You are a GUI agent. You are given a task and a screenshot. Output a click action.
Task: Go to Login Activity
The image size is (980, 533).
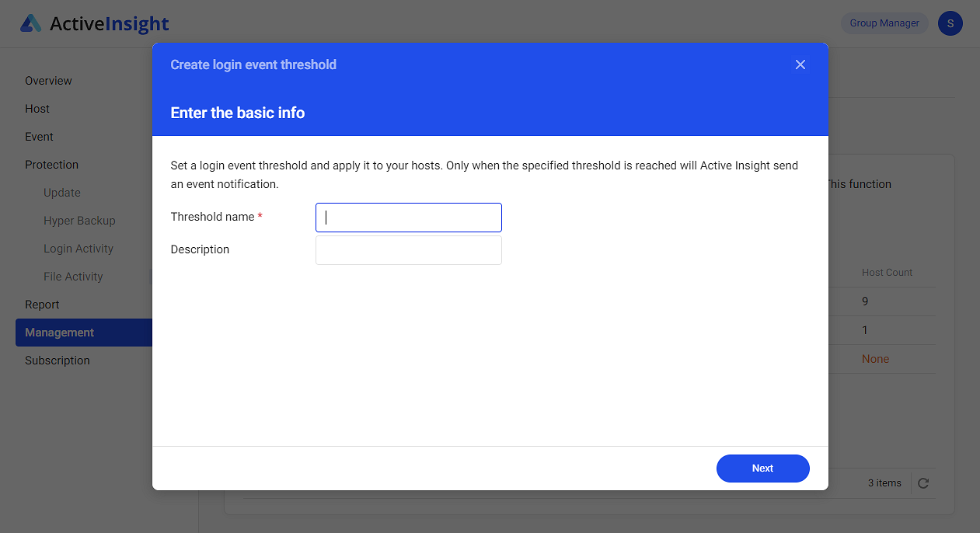(78, 248)
